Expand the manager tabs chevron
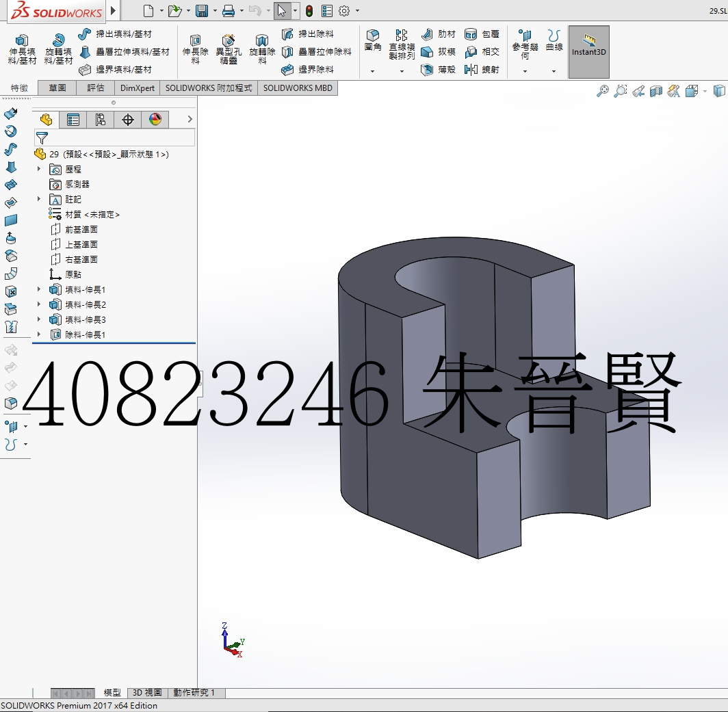 [190, 119]
